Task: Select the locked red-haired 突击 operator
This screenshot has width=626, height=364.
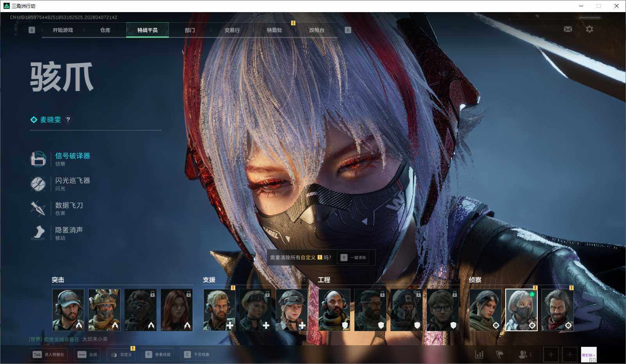Action: pyautogui.click(x=177, y=310)
